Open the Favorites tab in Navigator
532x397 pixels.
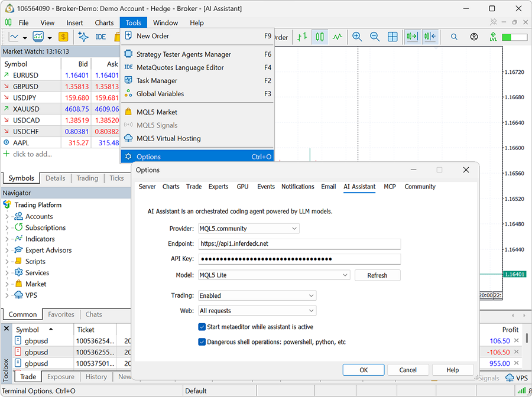pyautogui.click(x=61, y=314)
